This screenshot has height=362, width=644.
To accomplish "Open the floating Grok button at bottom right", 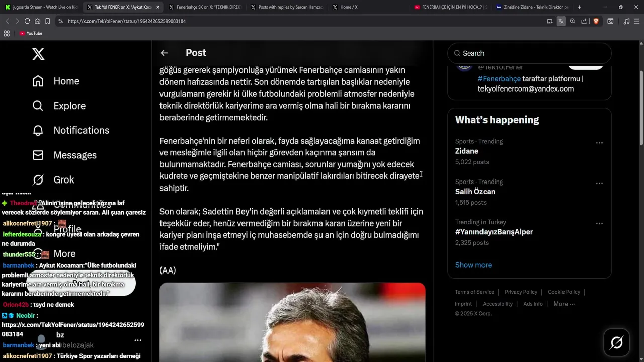I will 616,342.
